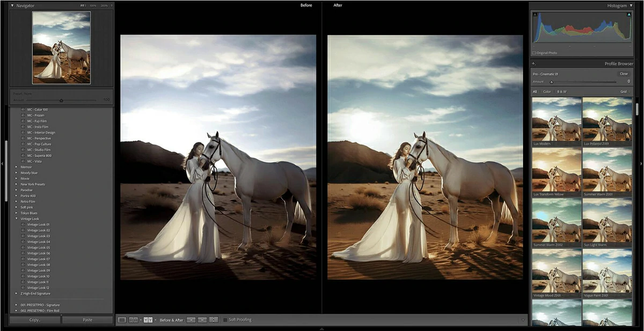Expand the 001. PRESETPRO - Signature group
Screen dimensions: 644x331
pos(16,305)
